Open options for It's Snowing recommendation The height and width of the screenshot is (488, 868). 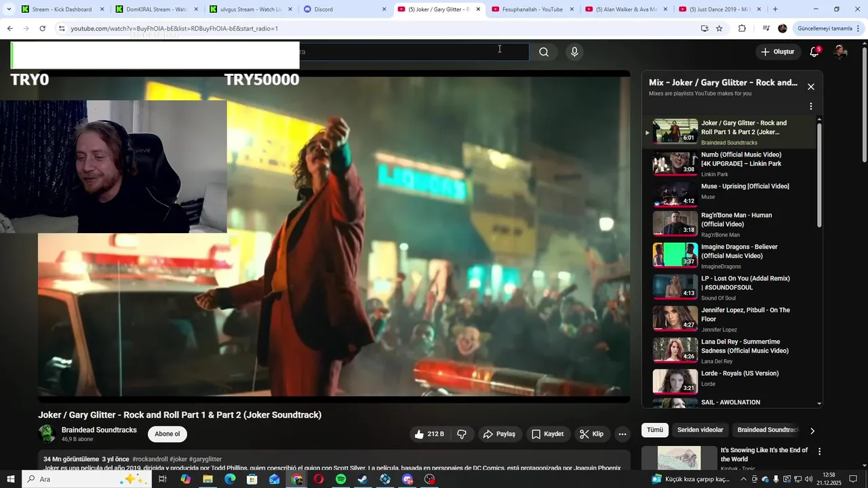pos(819,451)
